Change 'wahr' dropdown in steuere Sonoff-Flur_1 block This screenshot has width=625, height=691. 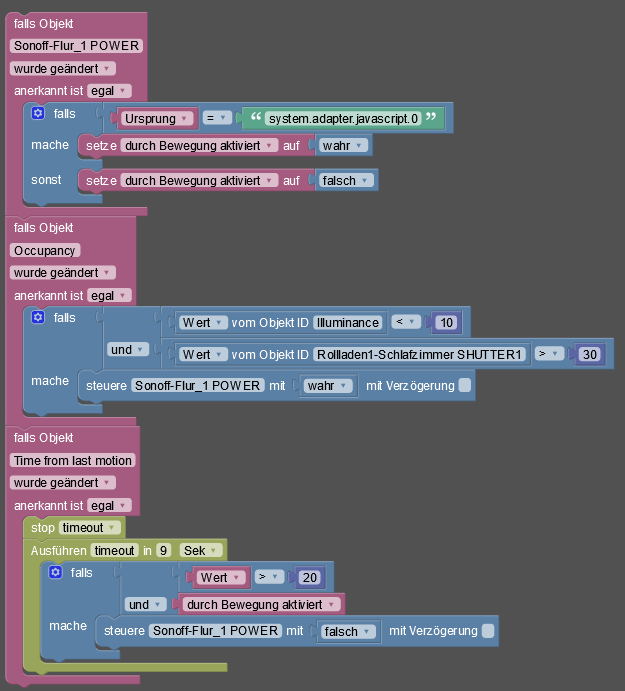(327, 386)
